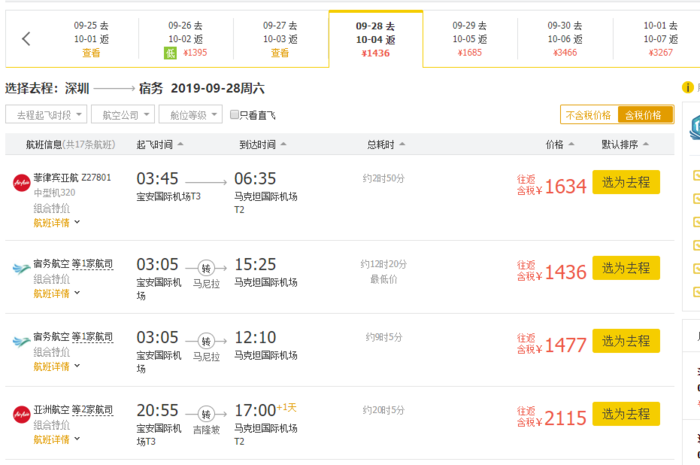The width and height of the screenshot is (700, 465).
Task: Open the outbound departure time filter dropdown
Action: [46, 115]
